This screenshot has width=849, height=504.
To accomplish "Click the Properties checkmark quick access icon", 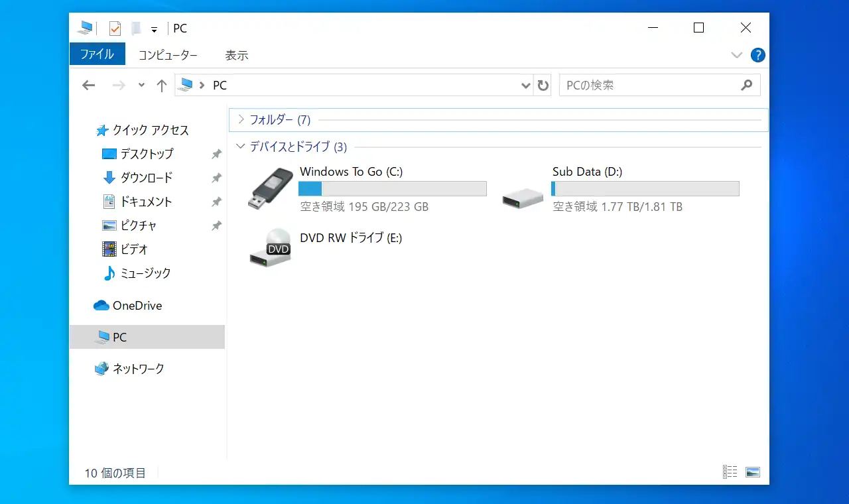I will (115, 29).
